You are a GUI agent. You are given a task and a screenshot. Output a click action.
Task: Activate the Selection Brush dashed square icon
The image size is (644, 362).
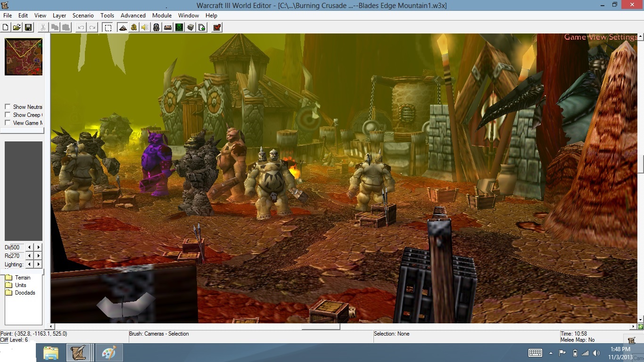click(108, 27)
